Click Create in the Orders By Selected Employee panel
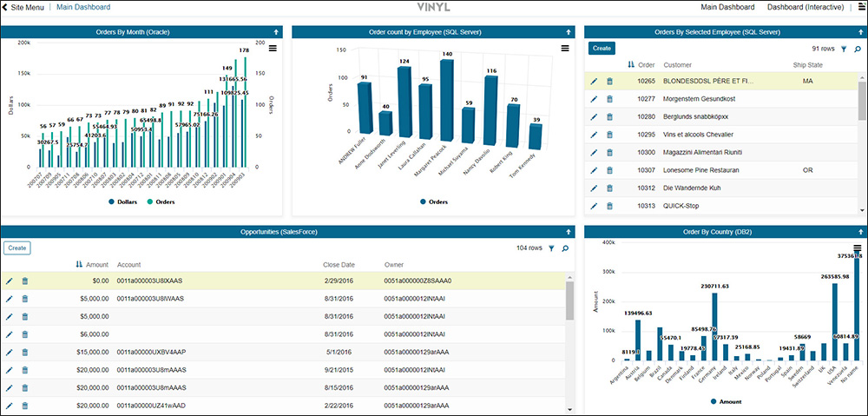Screen dimensions: 868x416 (x=602, y=49)
